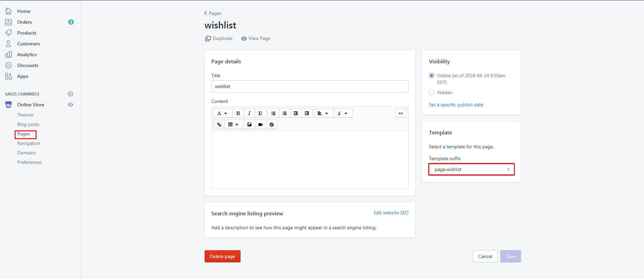Open Themes under Online Store
The width and height of the screenshot is (644, 279).
[25, 115]
